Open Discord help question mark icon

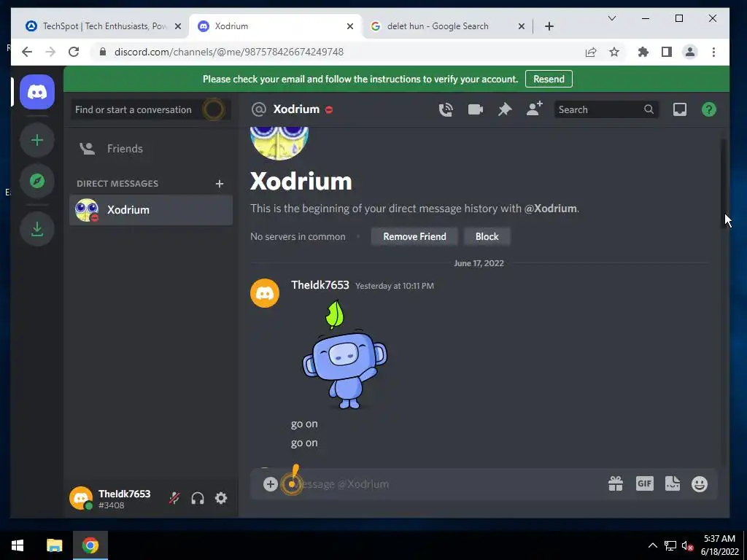tap(709, 109)
